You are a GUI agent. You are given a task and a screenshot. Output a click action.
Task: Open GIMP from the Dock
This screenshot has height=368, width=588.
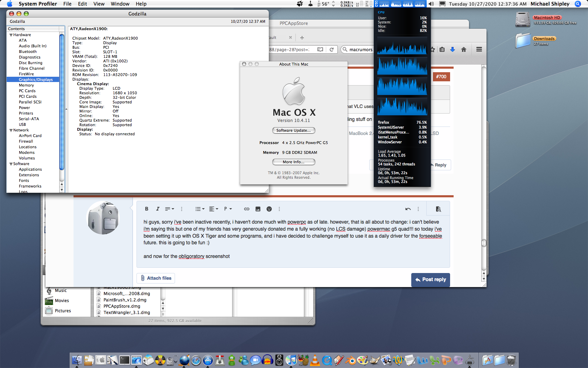[x=374, y=360]
